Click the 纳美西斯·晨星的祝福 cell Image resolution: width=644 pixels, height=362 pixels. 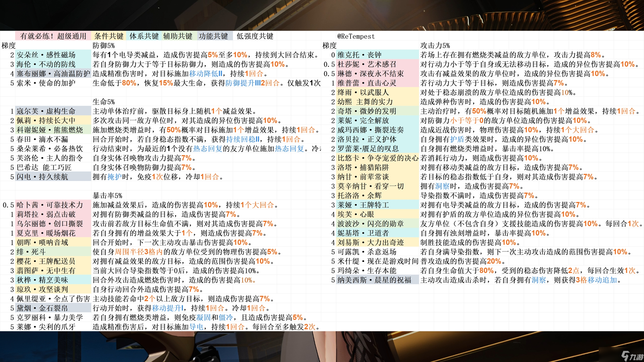click(x=374, y=280)
